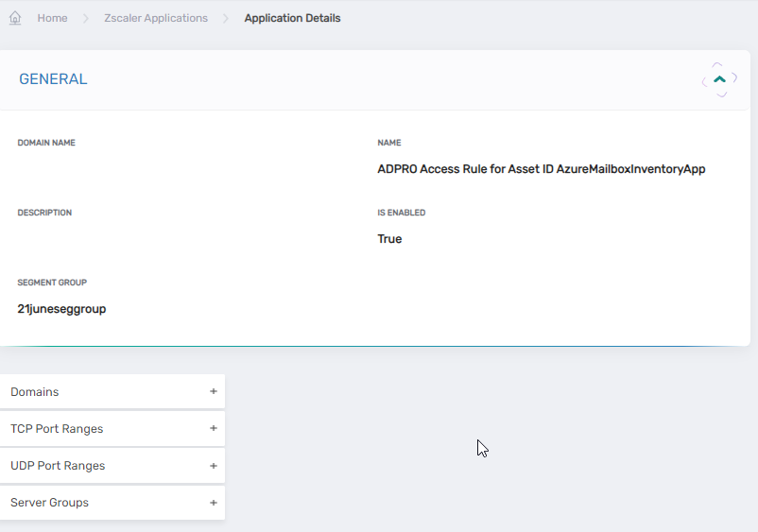Click the True value under Is Enabled
Screen dimensions: 758x532
(x=389, y=239)
